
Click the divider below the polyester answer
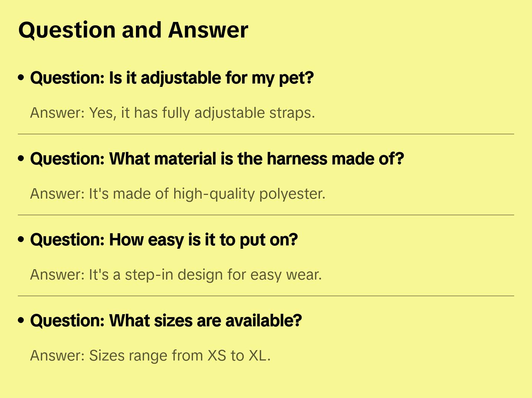click(266, 215)
